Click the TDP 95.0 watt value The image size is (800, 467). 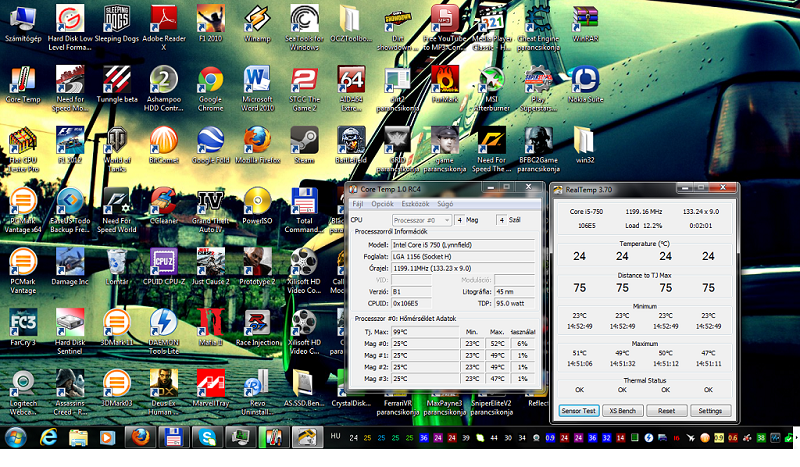pos(514,304)
